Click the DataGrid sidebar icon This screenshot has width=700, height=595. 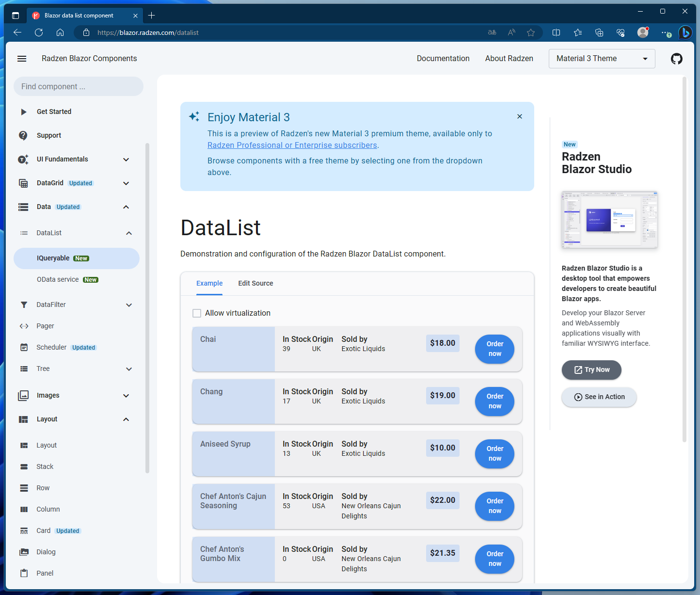(x=23, y=183)
